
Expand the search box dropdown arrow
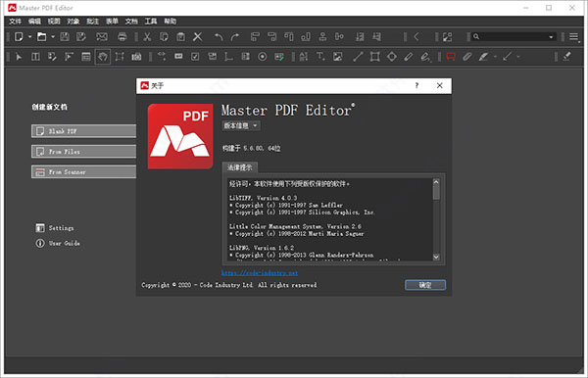pyautogui.click(x=551, y=36)
